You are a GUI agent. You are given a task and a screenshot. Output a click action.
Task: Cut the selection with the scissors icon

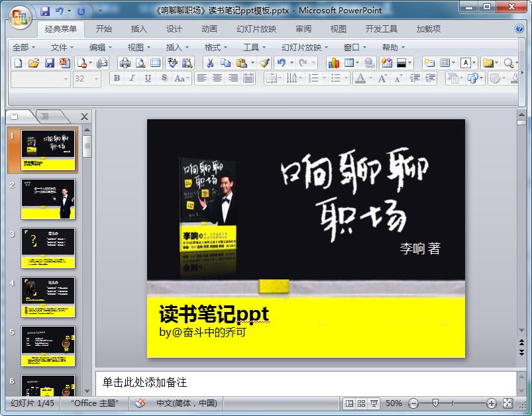coord(211,63)
